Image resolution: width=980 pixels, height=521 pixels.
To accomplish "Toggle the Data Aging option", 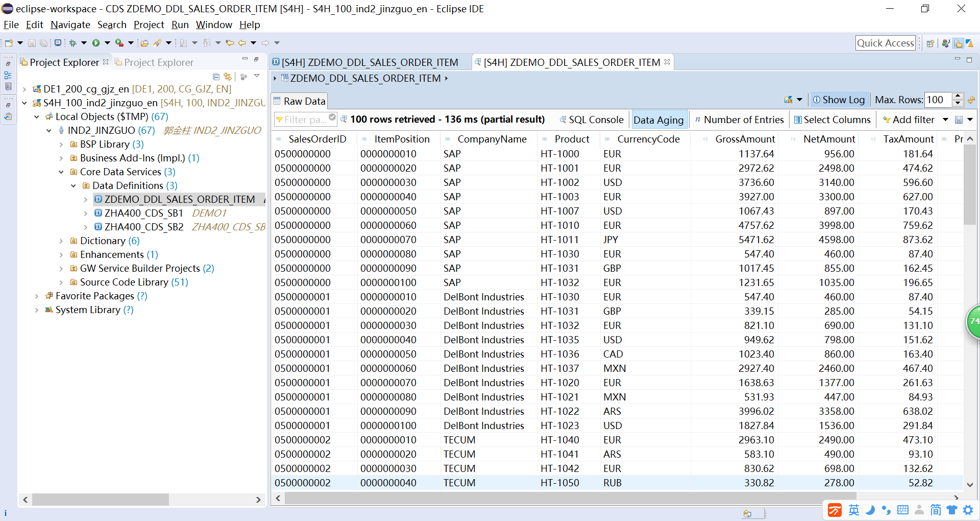I will point(658,120).
